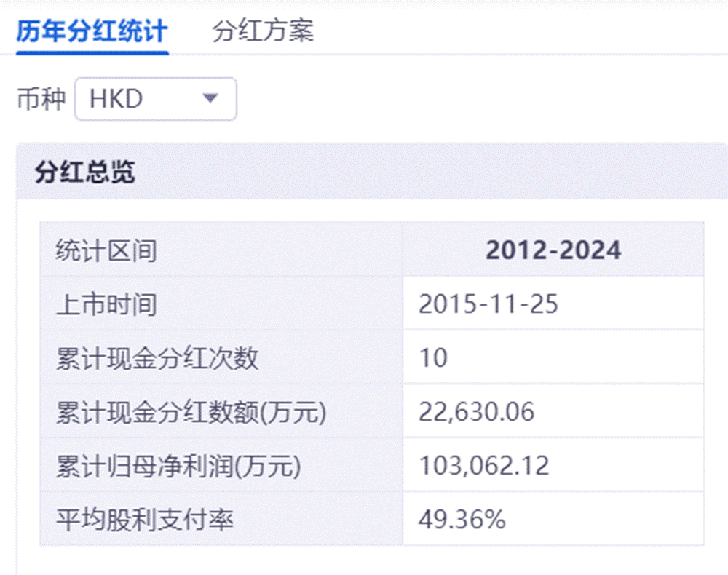The height and width of the screenshot is (575, 728).
Task: Click the value 22,630.06
Action: tap(476, 412)
